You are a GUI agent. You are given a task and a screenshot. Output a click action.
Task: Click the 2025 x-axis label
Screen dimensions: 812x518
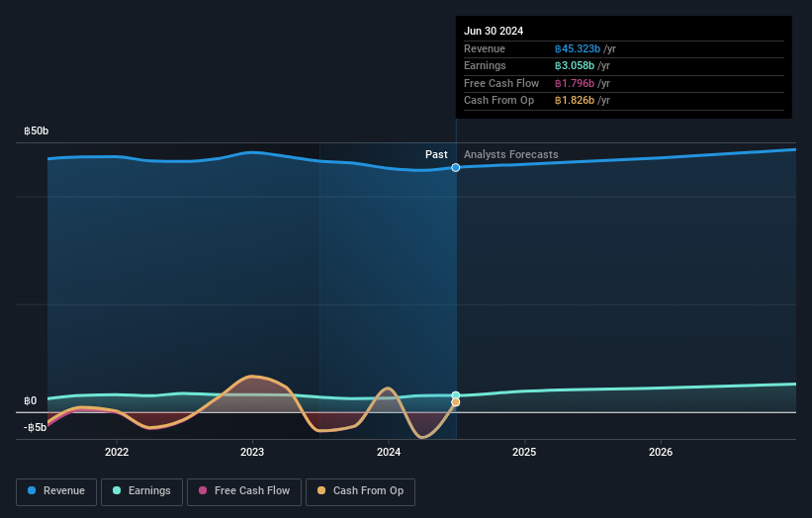click(x=524, y=452)
